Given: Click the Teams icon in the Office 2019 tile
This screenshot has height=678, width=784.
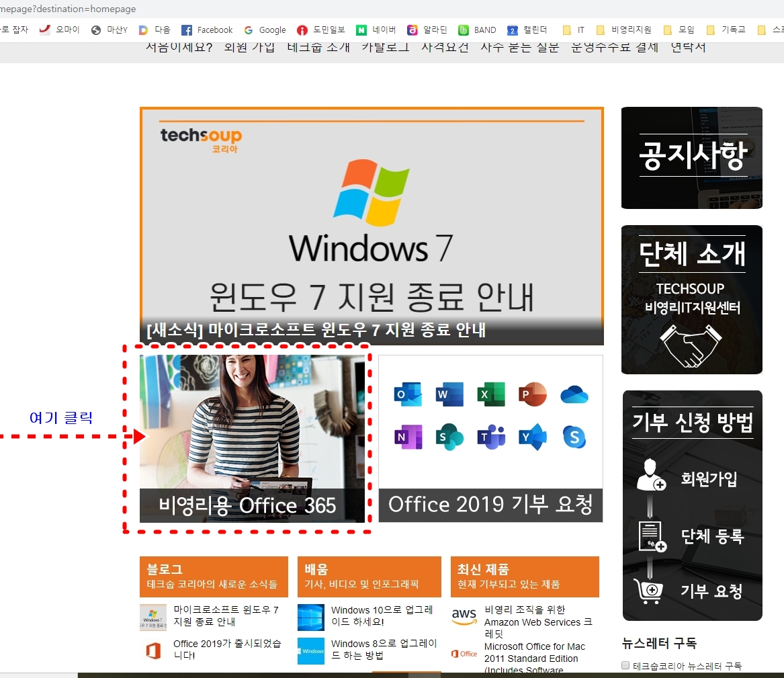Looking at the screenshot, I should [491, 437].
